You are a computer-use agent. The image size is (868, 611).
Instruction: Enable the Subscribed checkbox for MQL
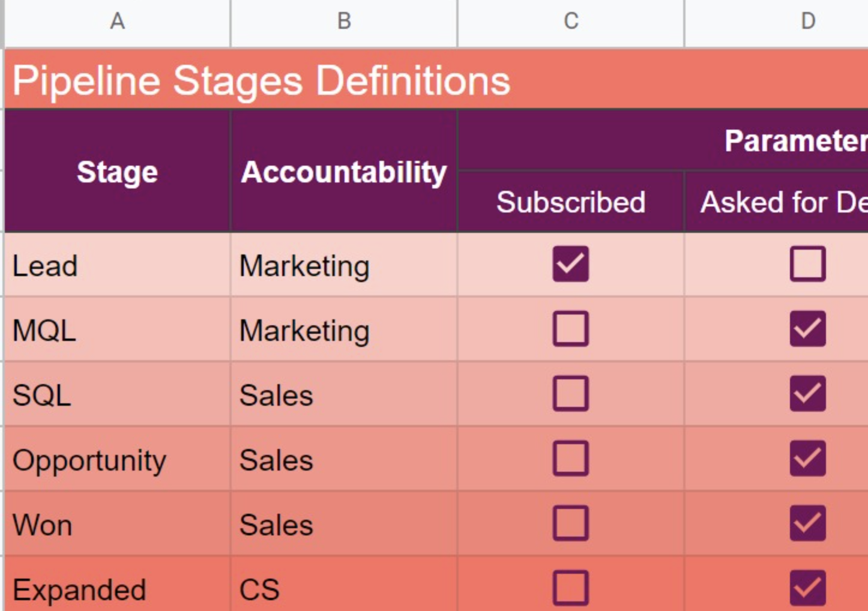coord(570,329)
